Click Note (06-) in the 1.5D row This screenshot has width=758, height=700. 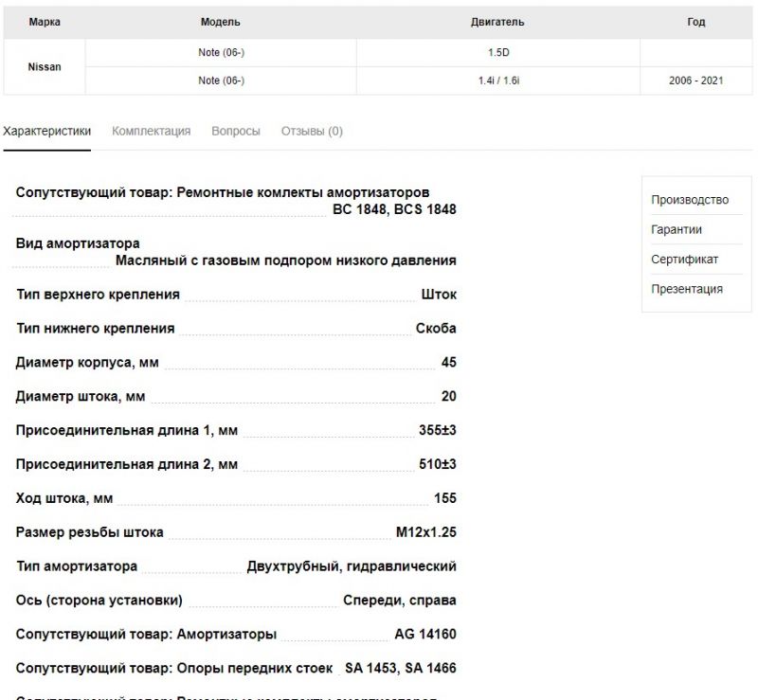point(221,52)
